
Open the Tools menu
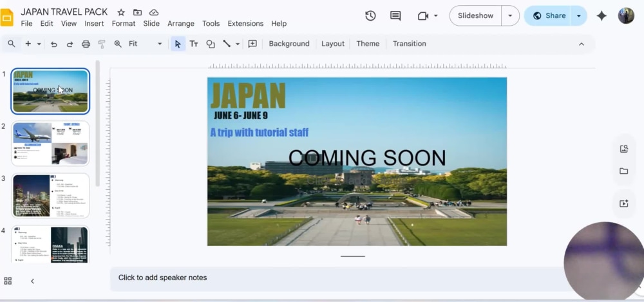tap(211, 23)
